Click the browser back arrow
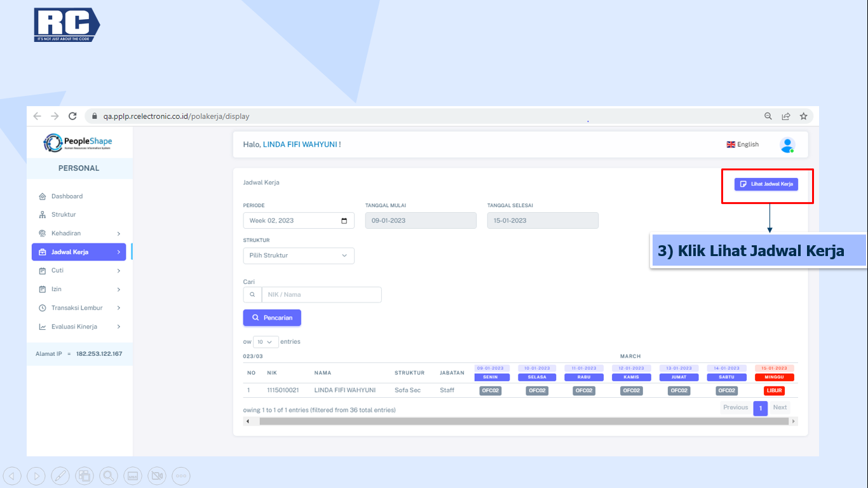The height and width of the screenshot is (488, 868). pyautogui.click(x=37, y=116)
